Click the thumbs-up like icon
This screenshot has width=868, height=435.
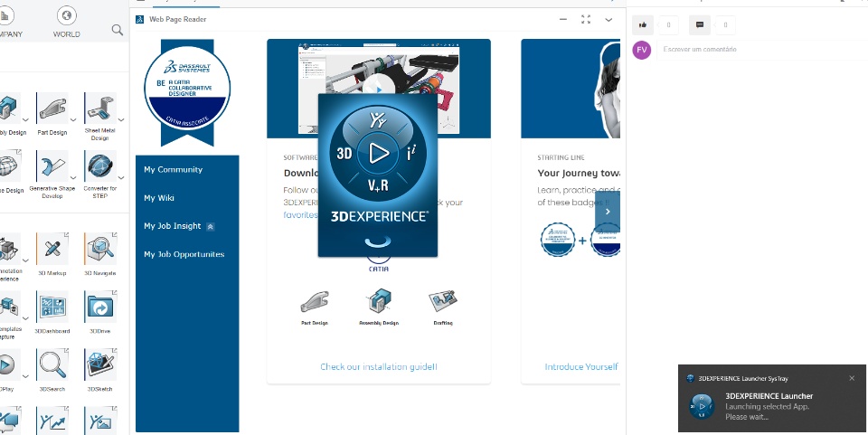tap(643, 25)
